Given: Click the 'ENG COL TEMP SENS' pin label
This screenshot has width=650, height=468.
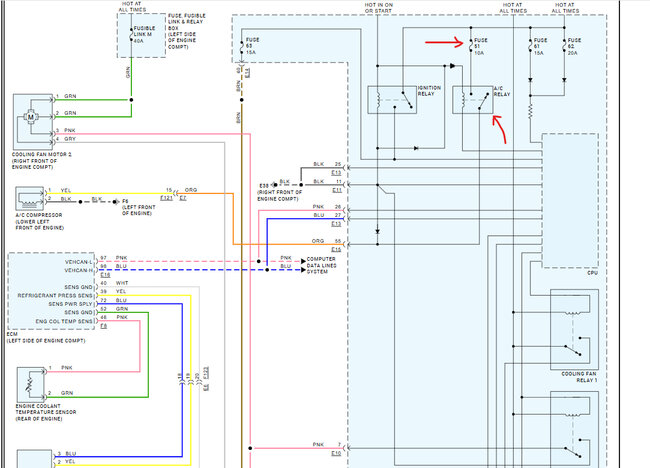Looking at the screenshot, I should pyautogui.click(x=64, y=321).
